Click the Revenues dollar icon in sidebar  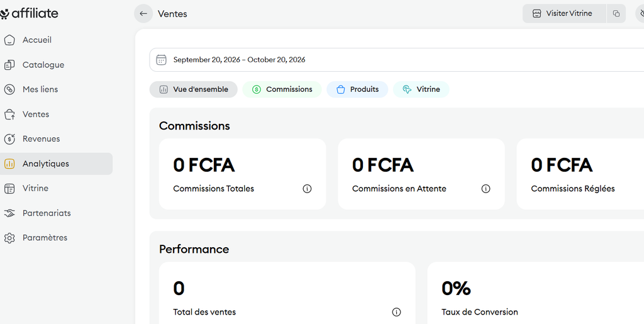click(9, 139)
